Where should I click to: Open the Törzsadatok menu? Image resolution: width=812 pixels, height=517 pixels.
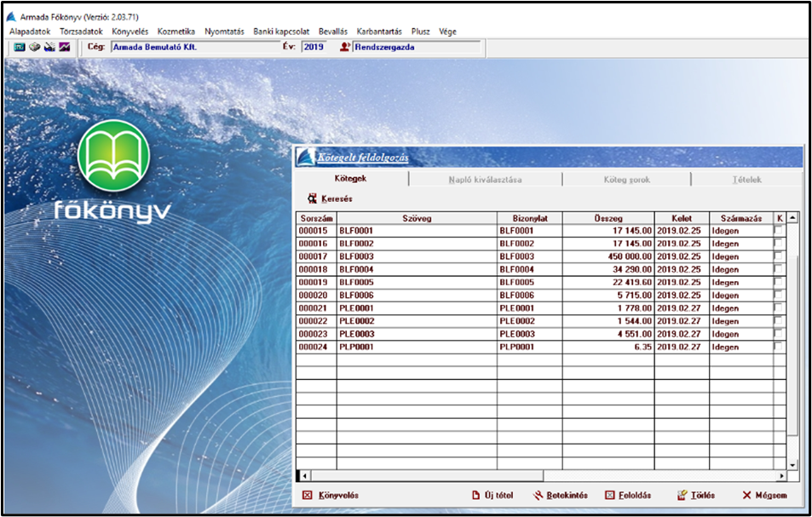point(81,32)
